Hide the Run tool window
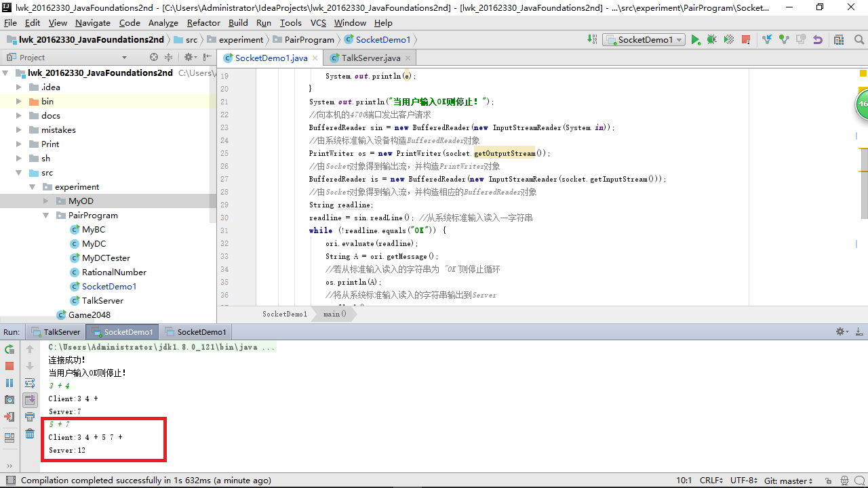Screen dimensions: 868x488 pos(859,331)
